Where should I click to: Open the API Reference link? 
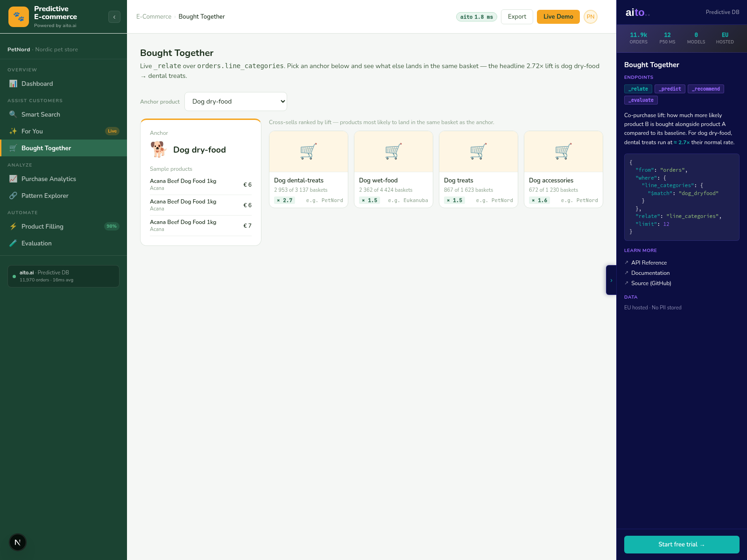point(649,263)
